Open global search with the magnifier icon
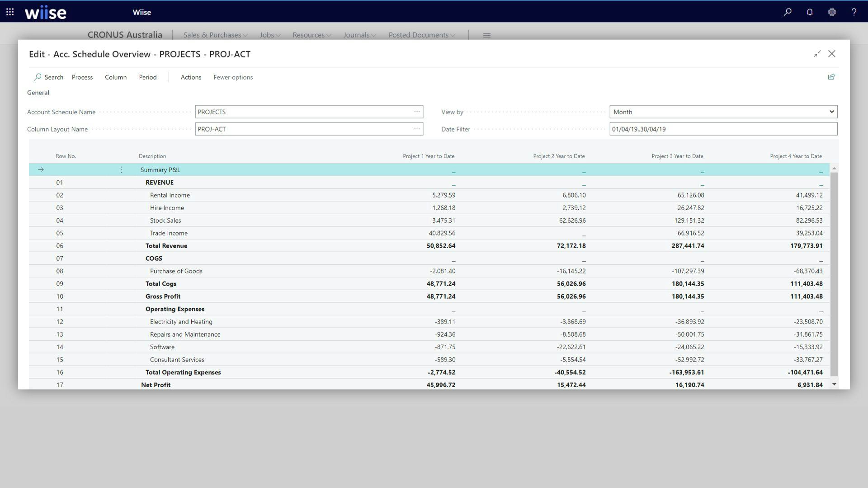 click(x=788, y=12)
